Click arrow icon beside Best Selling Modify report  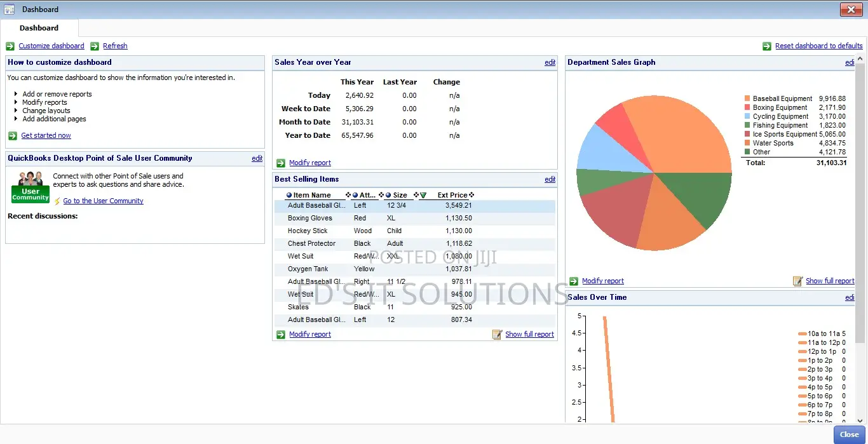click(281, 334)
